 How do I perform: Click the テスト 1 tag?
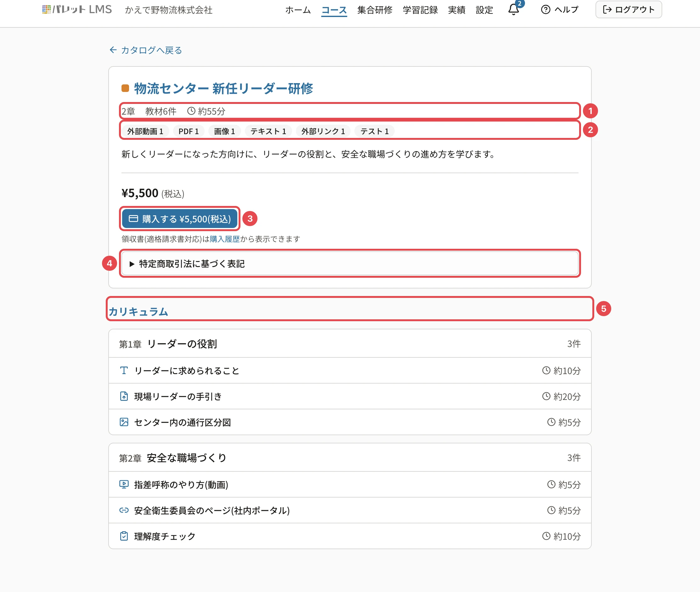[x=374, y=131]
